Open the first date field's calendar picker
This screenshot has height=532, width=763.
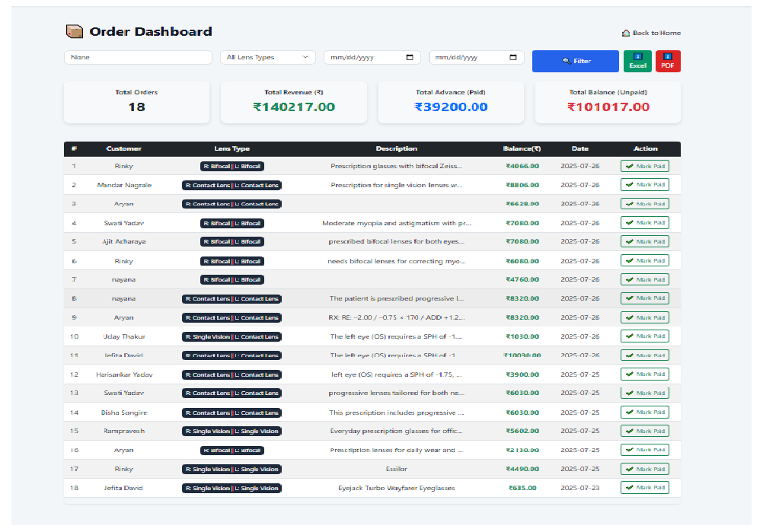click(x=410, y=58)
